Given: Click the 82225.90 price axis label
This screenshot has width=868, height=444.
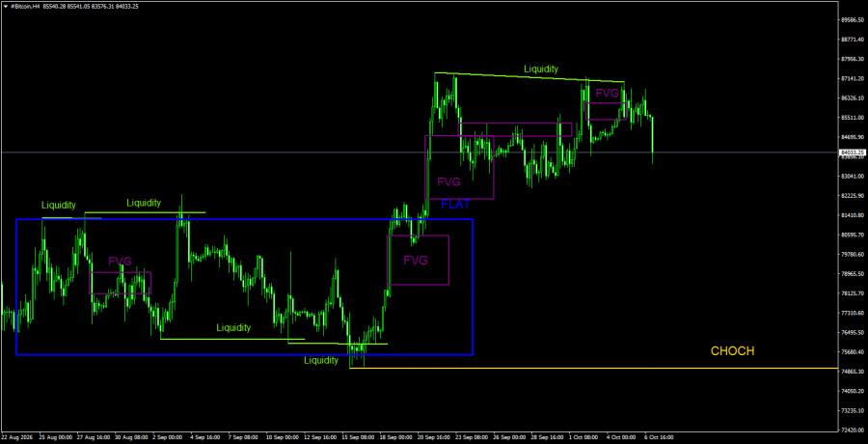Looking at the screenshot, I should point(853,196).
